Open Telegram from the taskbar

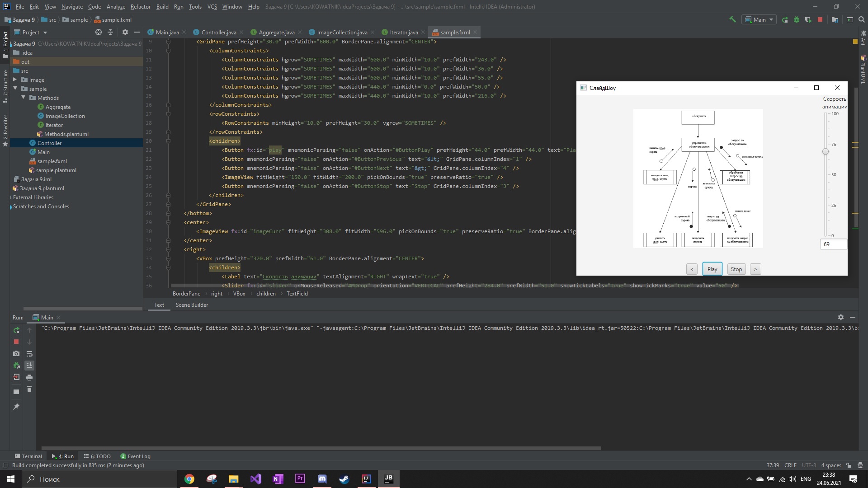tap(322, 479)
